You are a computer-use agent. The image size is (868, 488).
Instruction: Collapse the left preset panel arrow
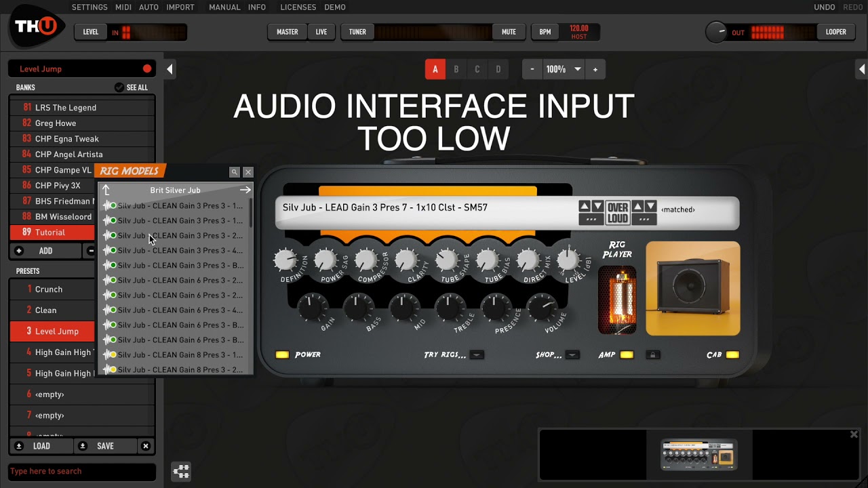tap(170, 69)
